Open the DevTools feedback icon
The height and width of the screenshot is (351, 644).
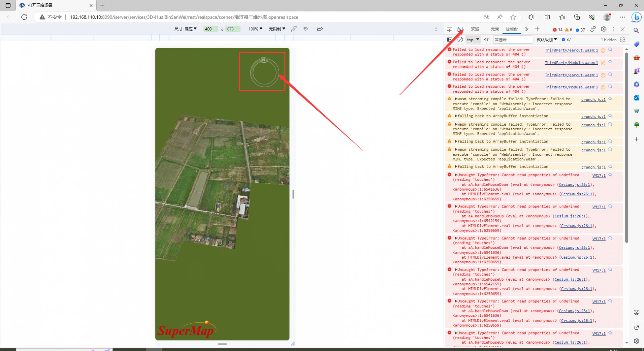(x=593, y=29)
